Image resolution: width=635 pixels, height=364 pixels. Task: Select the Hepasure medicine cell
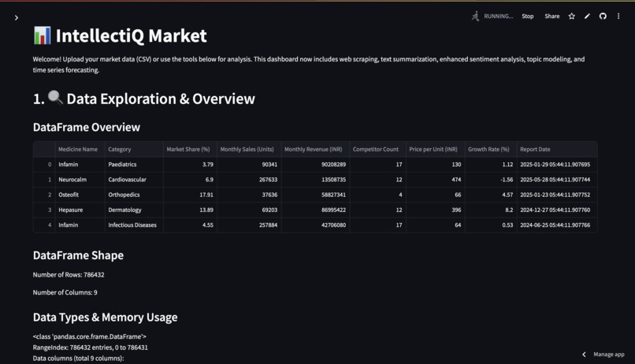tap(80, 210)
